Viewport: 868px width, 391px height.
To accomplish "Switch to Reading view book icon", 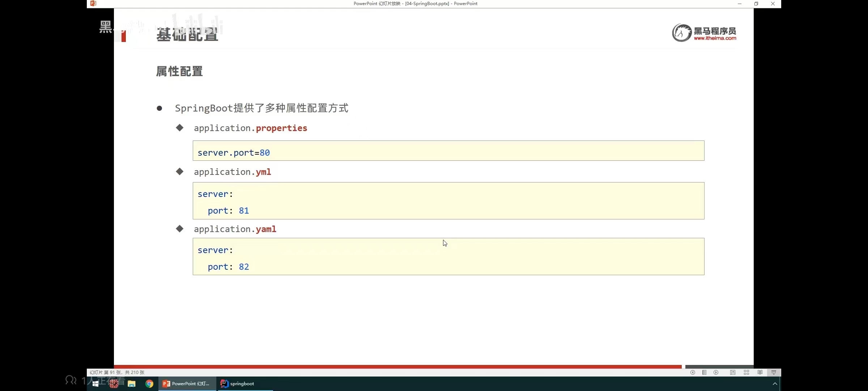I will pyautogui.click(x=760, y=373).
